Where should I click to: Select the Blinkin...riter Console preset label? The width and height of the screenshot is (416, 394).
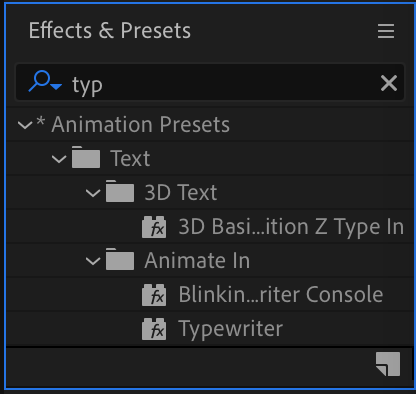coord(281,294)
